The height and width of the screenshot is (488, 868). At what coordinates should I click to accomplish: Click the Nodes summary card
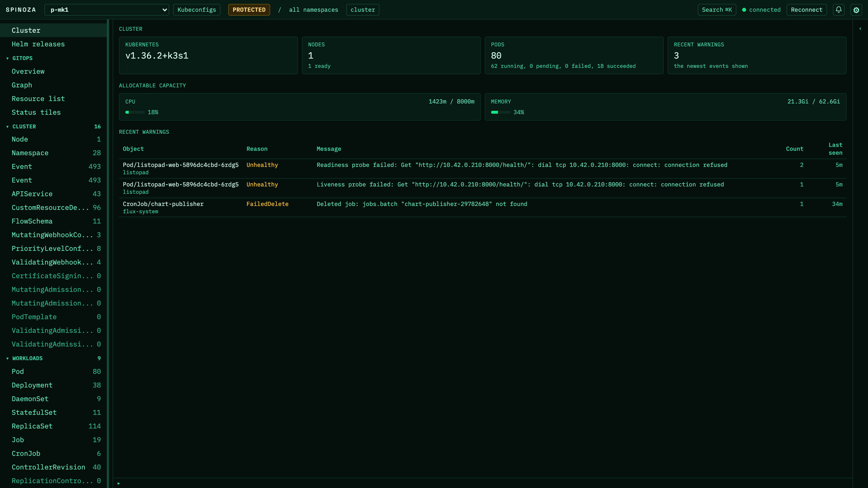[x=391, y=55]
